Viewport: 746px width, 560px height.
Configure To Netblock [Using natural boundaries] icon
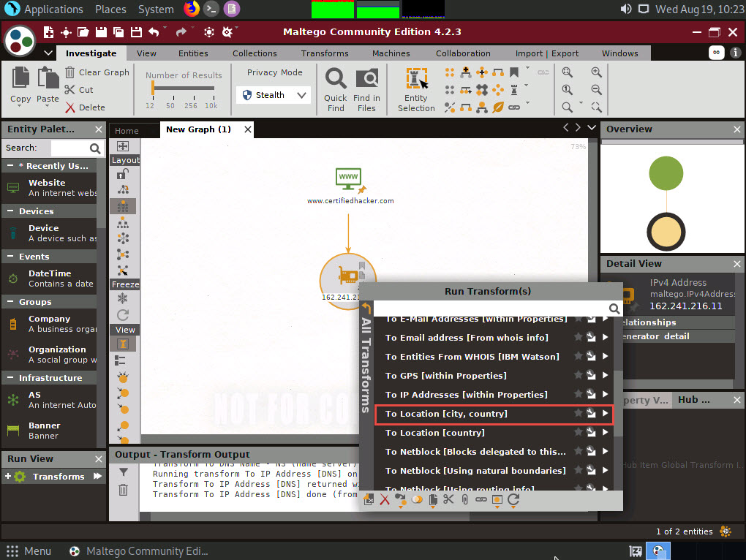[x=591, y=470]
